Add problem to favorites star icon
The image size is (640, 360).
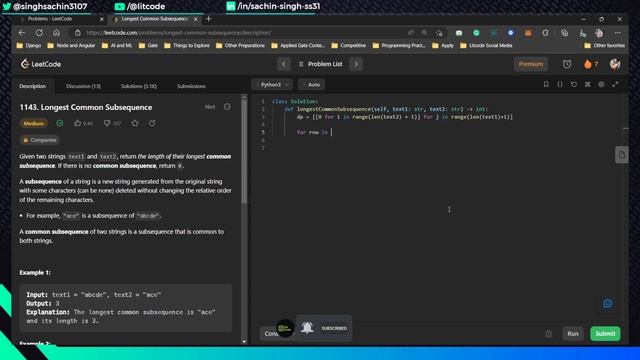(x=135, y=123)
